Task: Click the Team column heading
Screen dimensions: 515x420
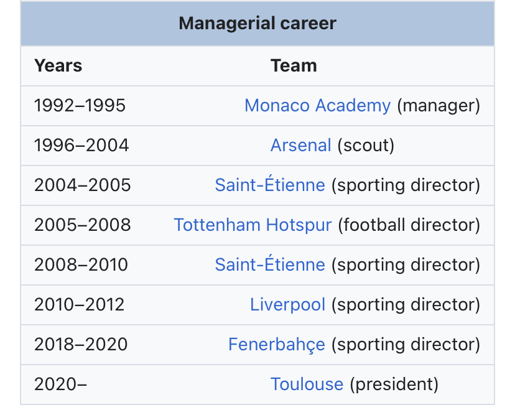Action: (294, 65)
